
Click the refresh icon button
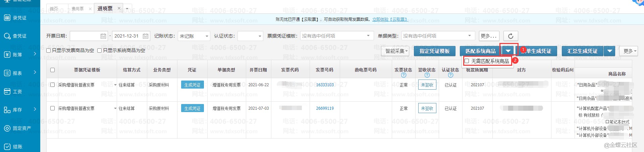coord(511,36)
